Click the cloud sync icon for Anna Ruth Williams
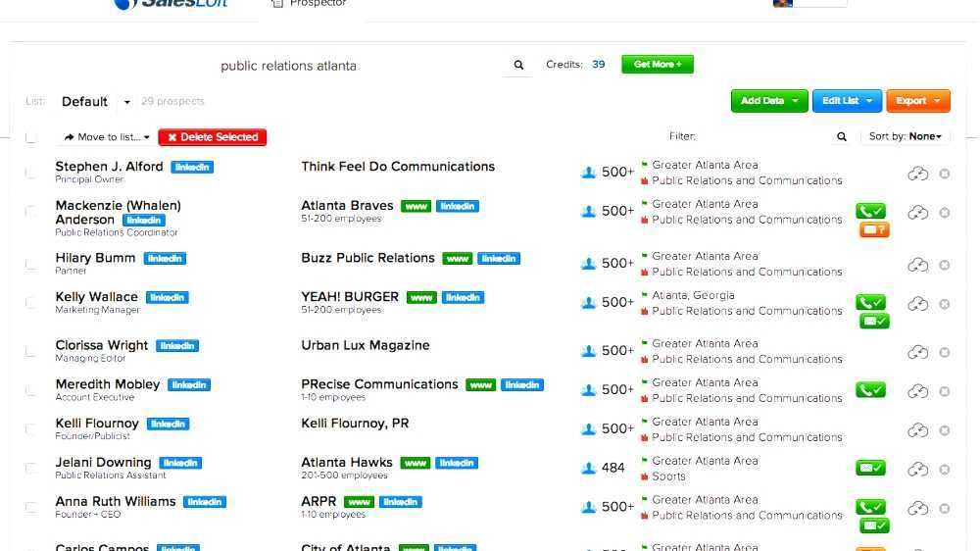The width and height of the screenshot is (980, 551). 917,509
